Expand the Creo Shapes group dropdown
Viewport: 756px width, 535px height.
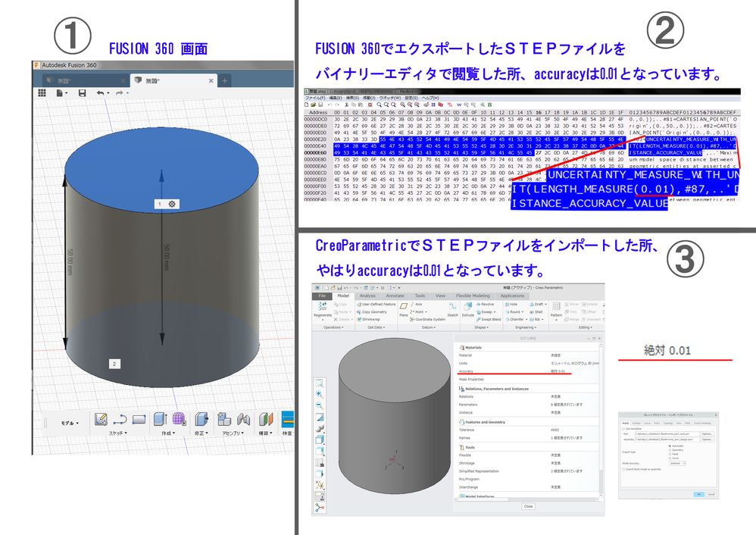click(x=481, y=327)
